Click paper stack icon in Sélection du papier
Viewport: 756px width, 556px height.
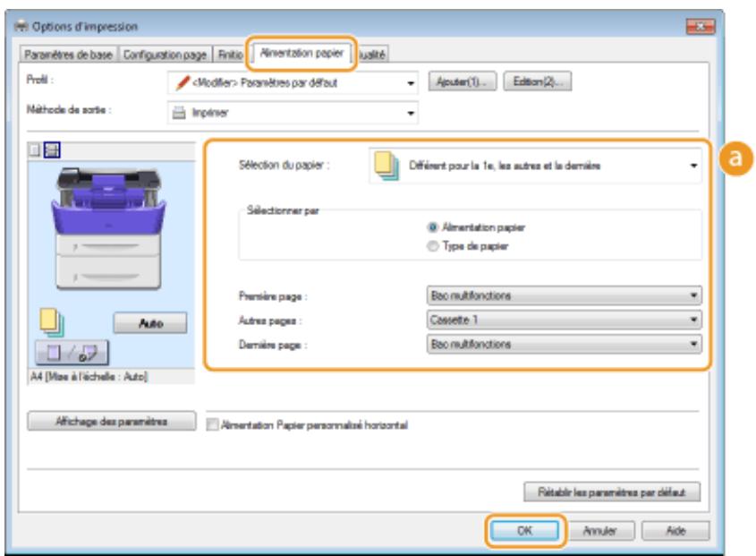pos(386,166)
